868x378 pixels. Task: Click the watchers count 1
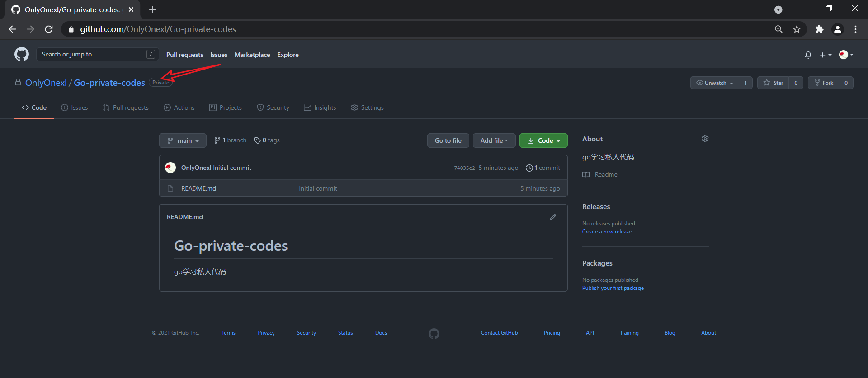[x=746, y=83]
